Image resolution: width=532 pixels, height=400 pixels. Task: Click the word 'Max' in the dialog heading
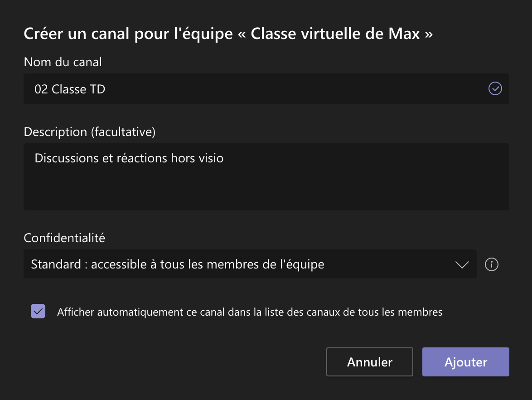point(404,34)
